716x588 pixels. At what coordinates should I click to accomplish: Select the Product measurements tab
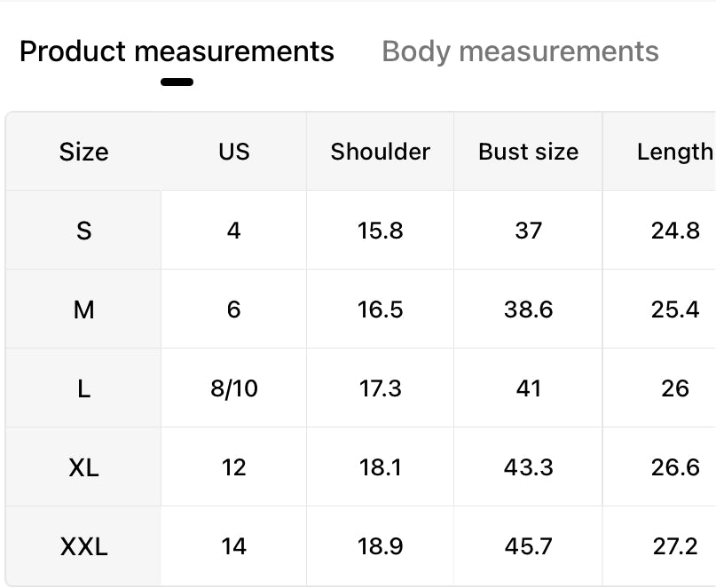(x=177, y=51)
